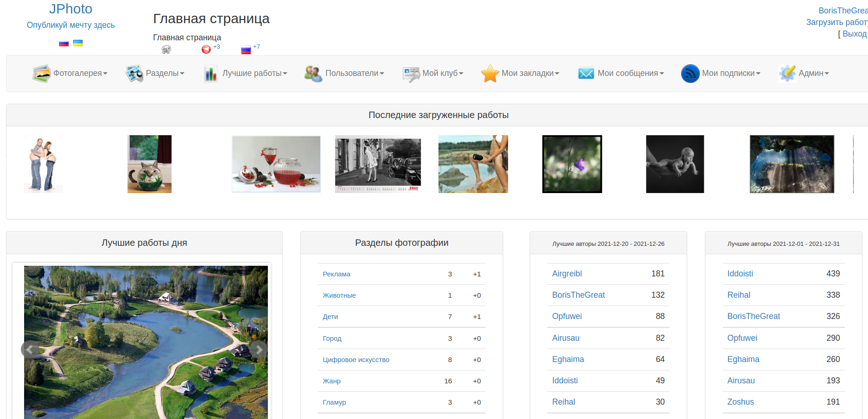This screenshot has width=868, height=419.
Task: Log out via the Выход link
Action: [855, 33]
